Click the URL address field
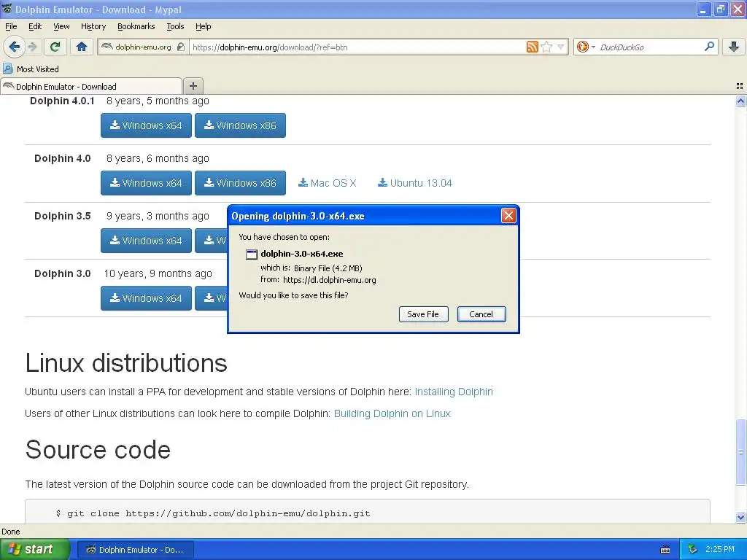 [357, 47]
